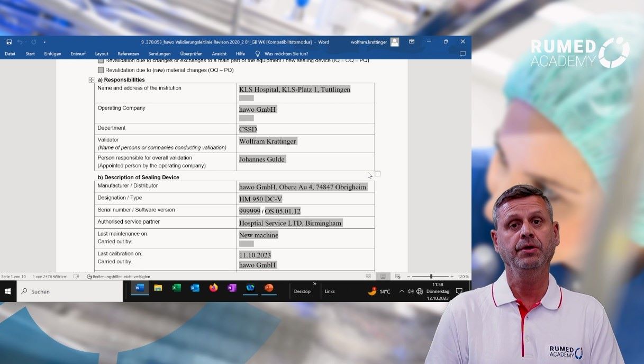The image size is (644, 364).
Task: Click the ribbon display options icon
Action: coord(412,42)
